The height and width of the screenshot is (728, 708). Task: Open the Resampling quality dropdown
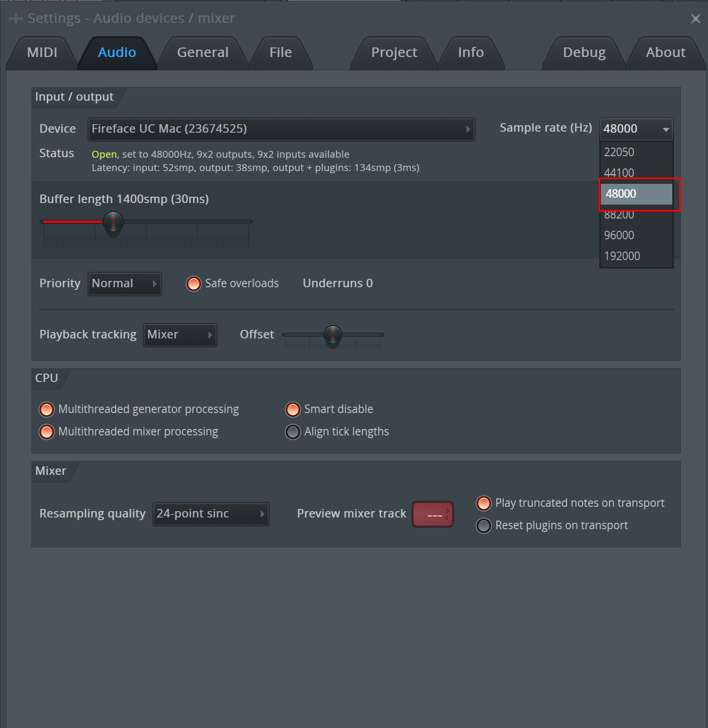pyautogui.click(x=211, y=514)
